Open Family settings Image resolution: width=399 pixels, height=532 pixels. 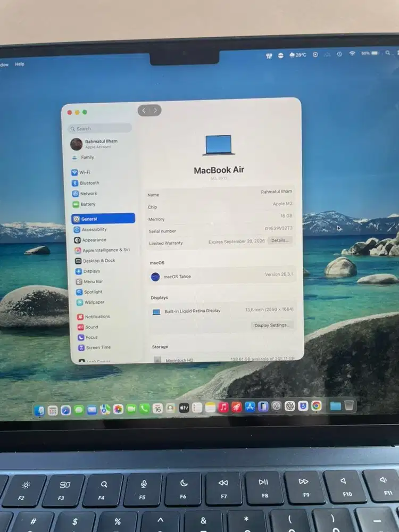84,157
